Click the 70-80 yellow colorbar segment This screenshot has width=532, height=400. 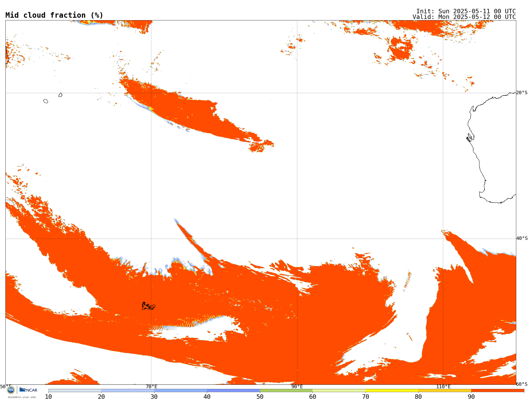pyautogui.click(x=392, y=391)
